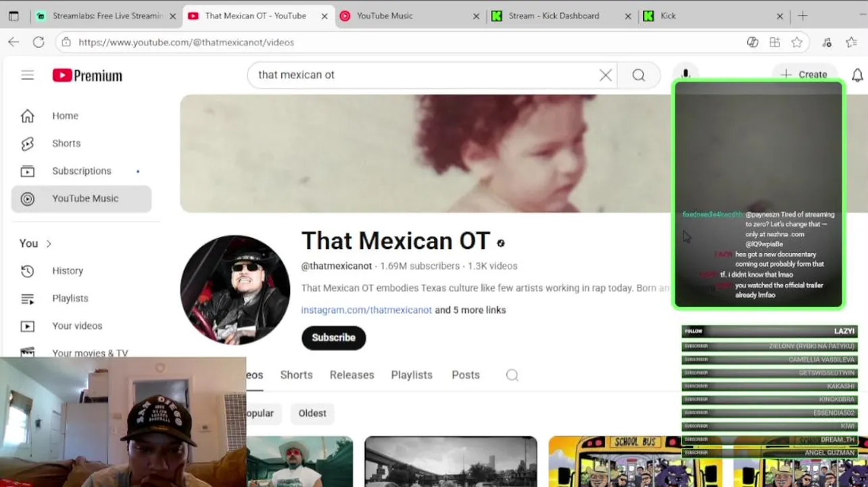Clear the search box with the X icon
The image size is (868, 487).
(606, 75)
